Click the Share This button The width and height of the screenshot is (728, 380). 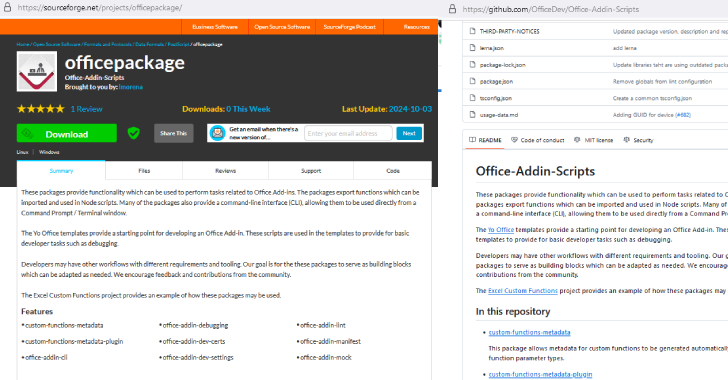pos(174,133)
